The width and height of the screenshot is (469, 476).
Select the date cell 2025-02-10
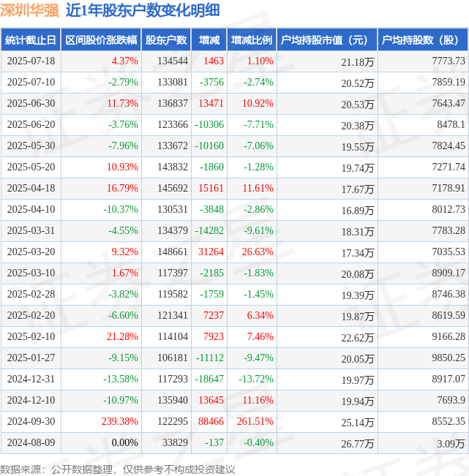pos(31,336)
